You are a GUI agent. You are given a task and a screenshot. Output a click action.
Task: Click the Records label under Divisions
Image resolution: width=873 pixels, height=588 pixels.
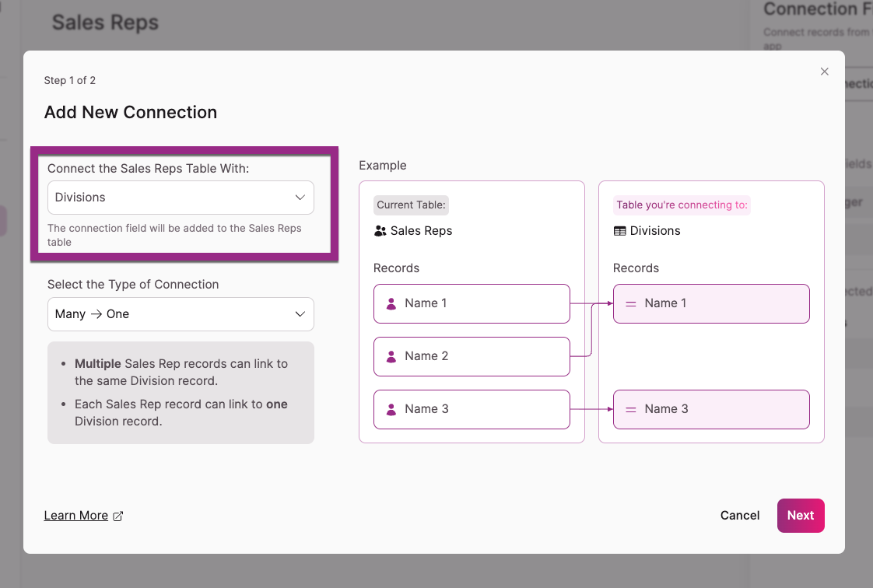click(636, 268)
